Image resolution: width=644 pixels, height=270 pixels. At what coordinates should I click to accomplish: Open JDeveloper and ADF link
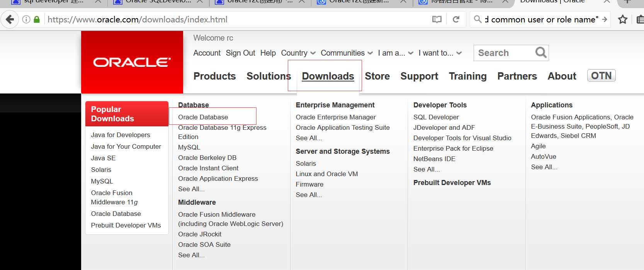point(444,127)
